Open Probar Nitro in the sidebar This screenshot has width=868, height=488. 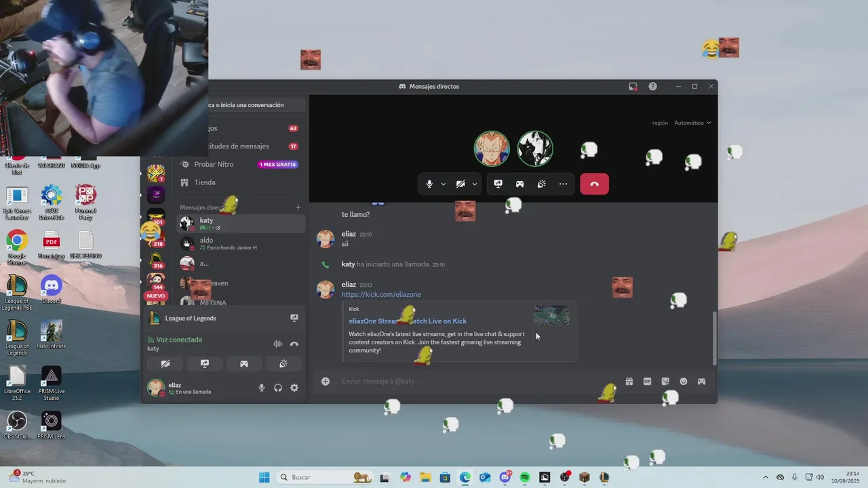[214, 164]
